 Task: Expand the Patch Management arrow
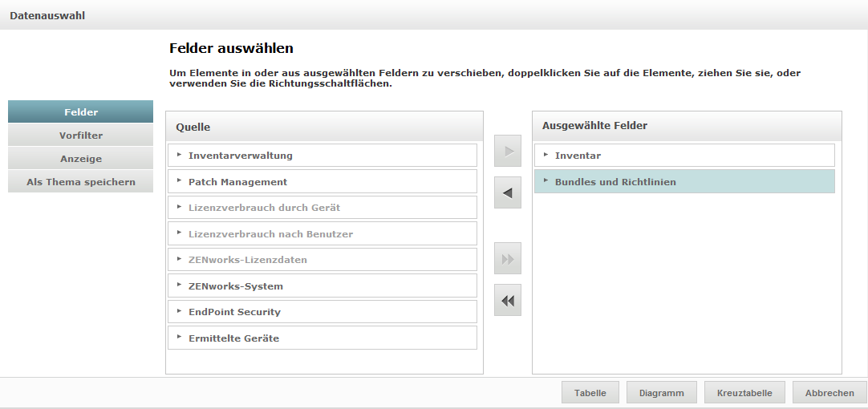pos(180,181)
